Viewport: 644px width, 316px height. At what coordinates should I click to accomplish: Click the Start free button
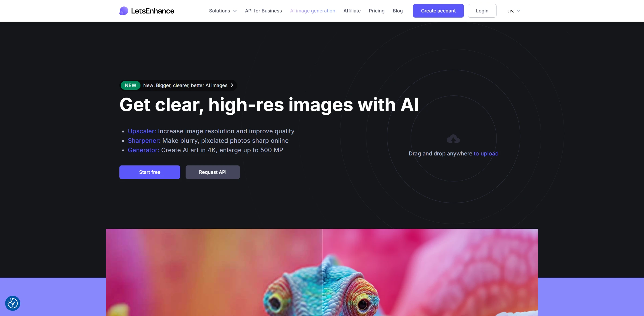click(149, 172)
